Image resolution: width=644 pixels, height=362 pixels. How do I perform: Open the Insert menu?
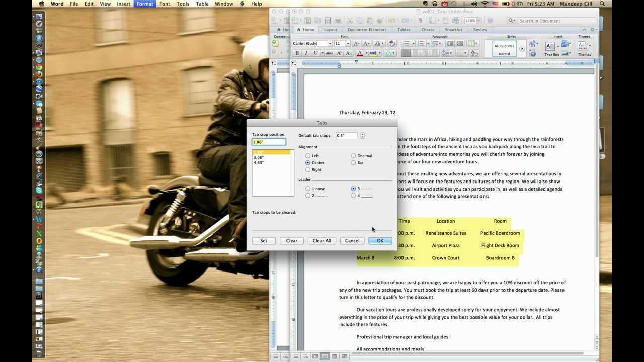[123, 4]
